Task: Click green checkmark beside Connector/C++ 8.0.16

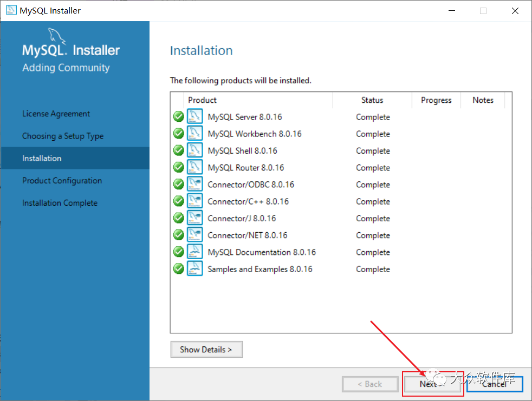Action: tap(178, 201)
